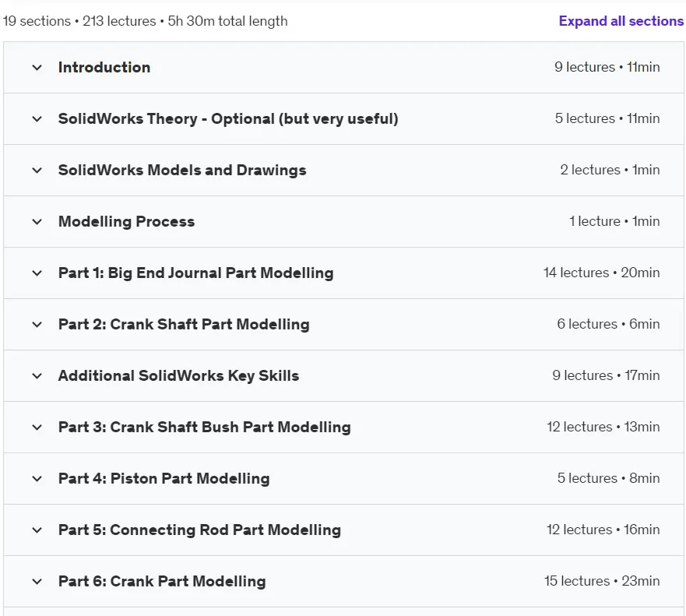This screenshot has width=686, height=616.
Task: Click the '14 lectures • 20min' text
Action: tap(602, 273)
